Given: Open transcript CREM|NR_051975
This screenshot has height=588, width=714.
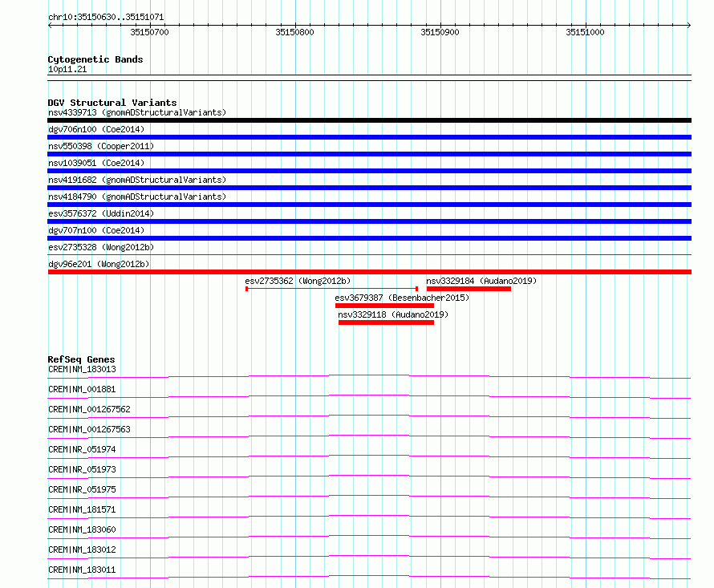Looking at the screenshot, I should coord(82,489).
